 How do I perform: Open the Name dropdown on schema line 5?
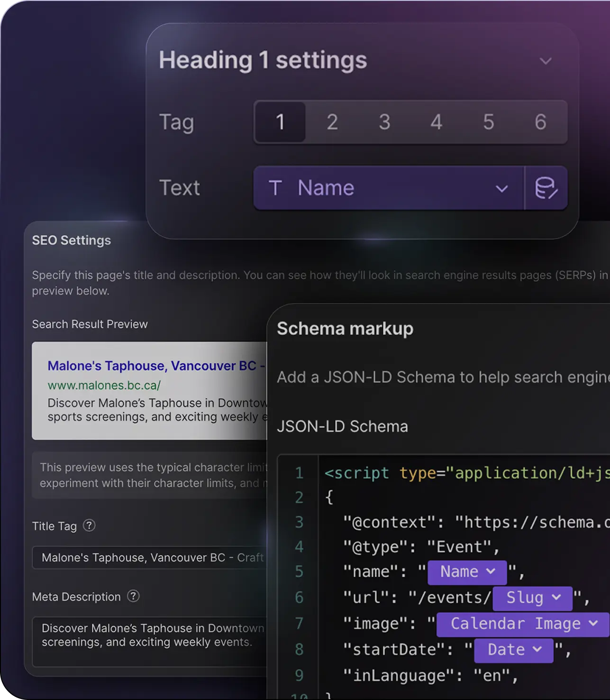tap(466, 572)
